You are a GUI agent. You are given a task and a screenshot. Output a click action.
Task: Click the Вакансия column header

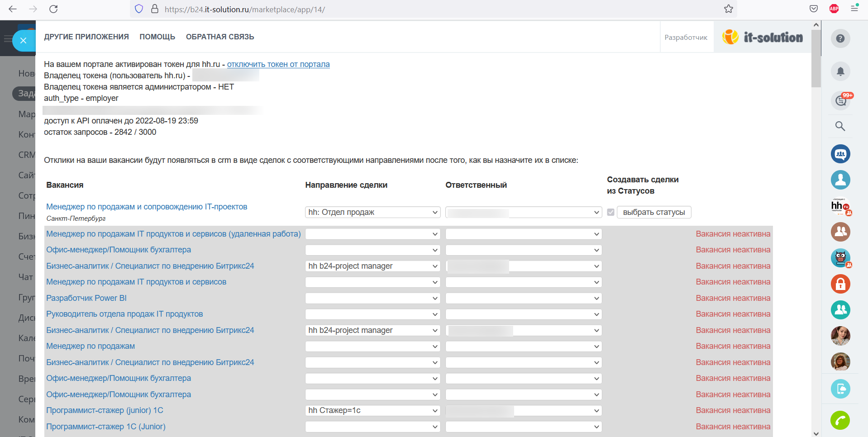[65, 185]
